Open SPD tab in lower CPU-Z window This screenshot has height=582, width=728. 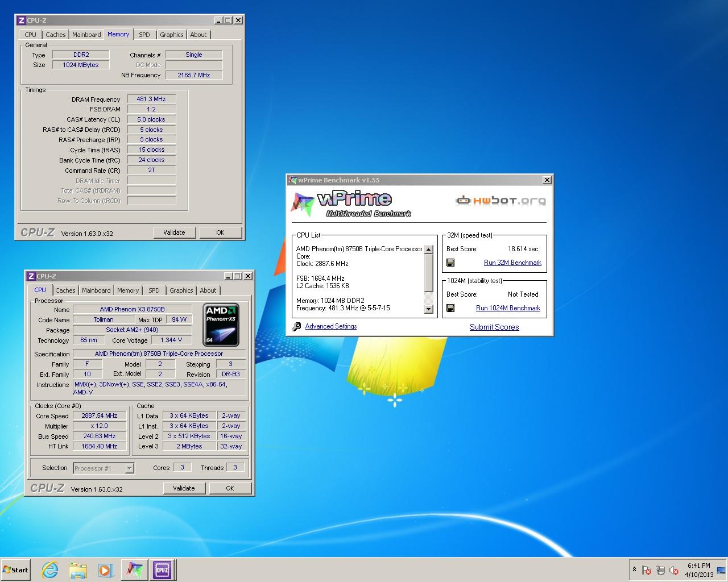[x=154, y=290]
